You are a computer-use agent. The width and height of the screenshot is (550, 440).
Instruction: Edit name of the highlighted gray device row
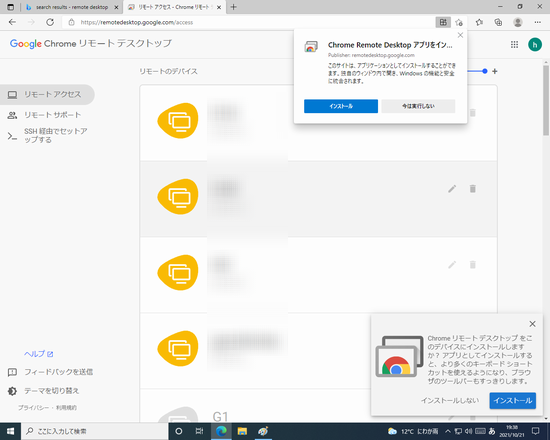[452, 189]
